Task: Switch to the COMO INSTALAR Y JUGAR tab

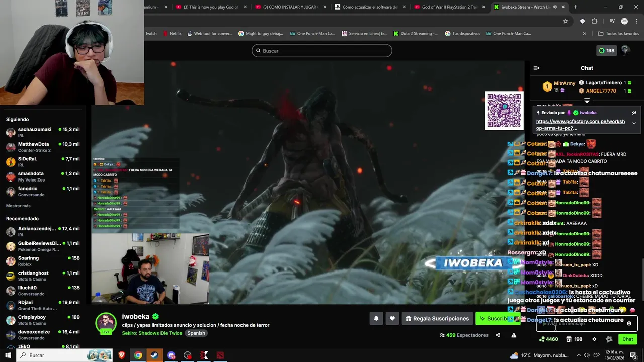Action: pyautogui.click(x=290, y=7)
